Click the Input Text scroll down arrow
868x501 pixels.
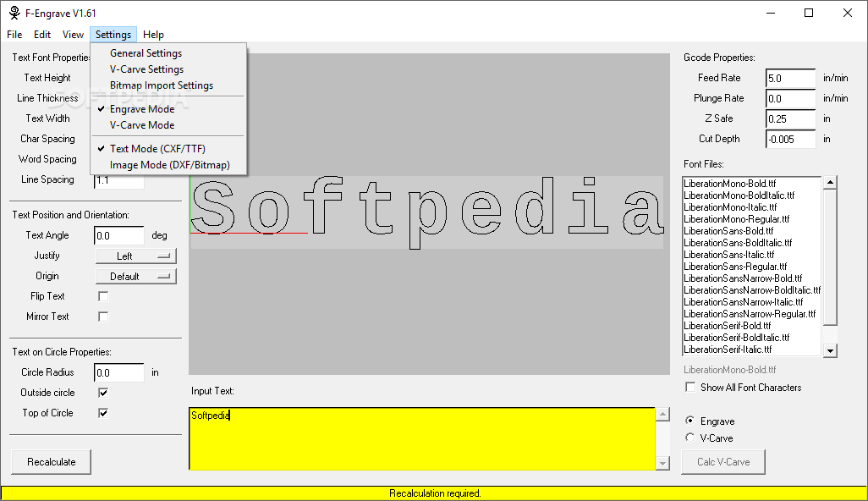click(662, 464)
